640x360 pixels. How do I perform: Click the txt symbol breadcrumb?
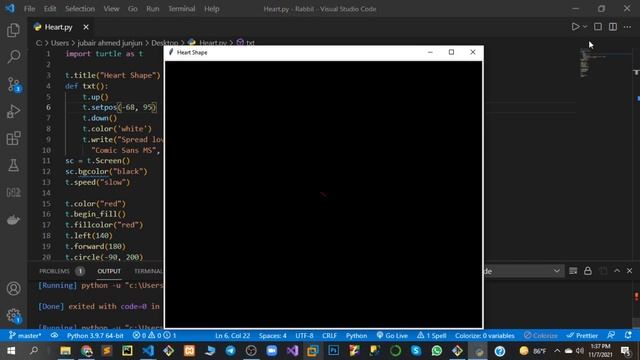tap(246, 42)
